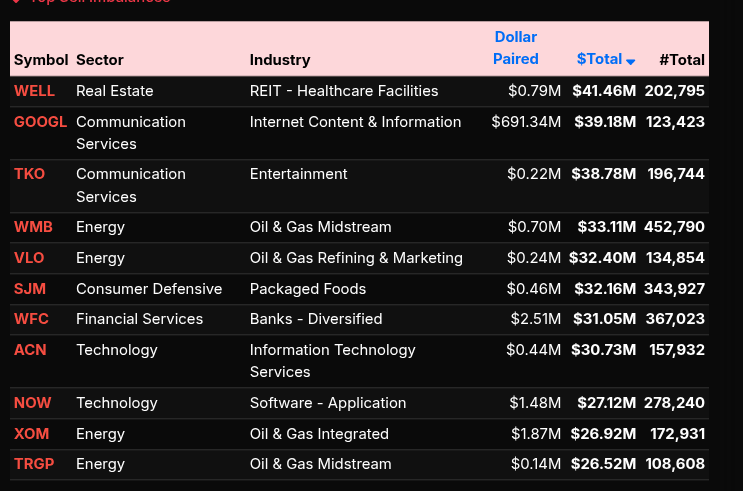Open the GOOGL ticker link

click(x=40, y=122)
